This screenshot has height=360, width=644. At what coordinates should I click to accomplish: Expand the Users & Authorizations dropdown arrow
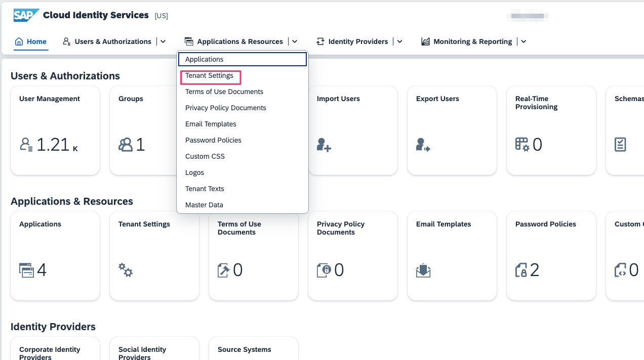163,41
